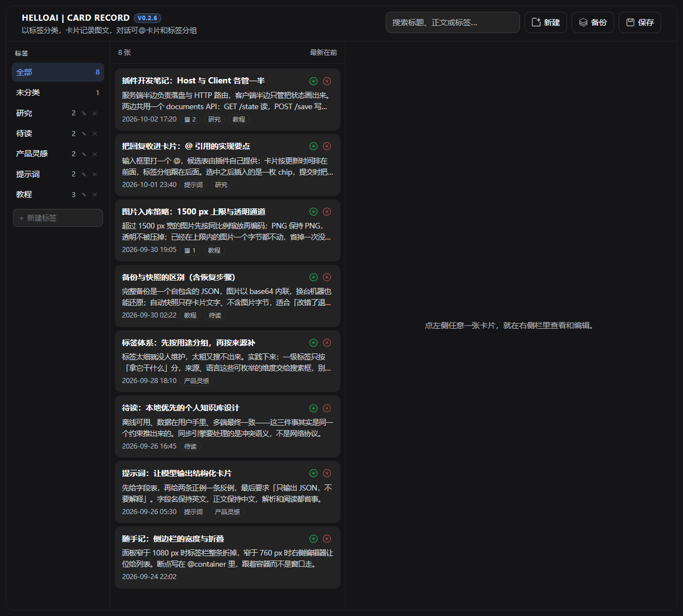Click pencil icon beside 产品灵感 tag

pyautogui.click(x=84, y=154)
